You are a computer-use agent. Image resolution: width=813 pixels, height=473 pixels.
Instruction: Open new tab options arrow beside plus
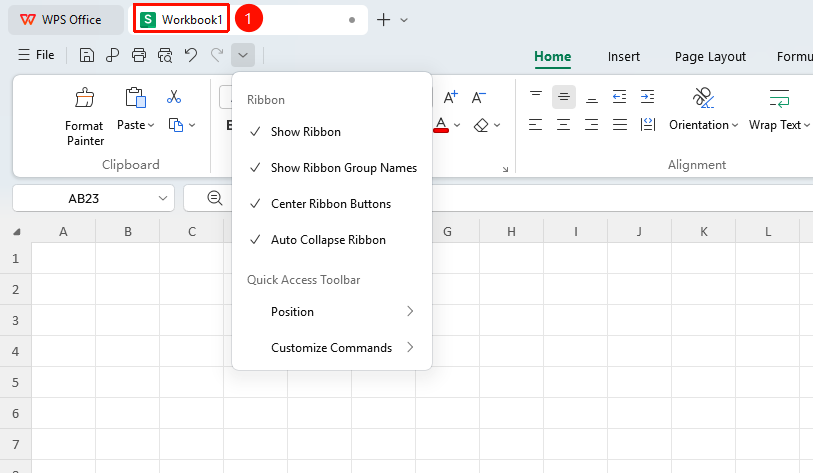(404, 20)
